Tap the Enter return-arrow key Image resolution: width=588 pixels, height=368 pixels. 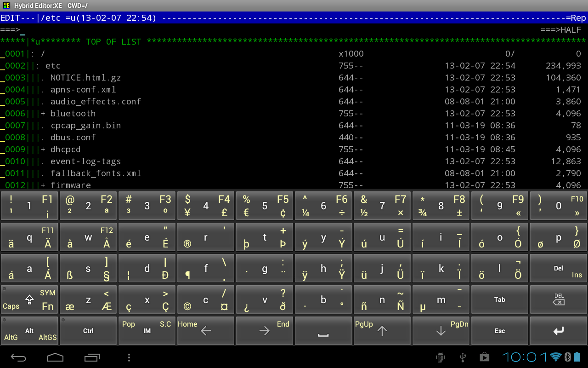[559, 331]
